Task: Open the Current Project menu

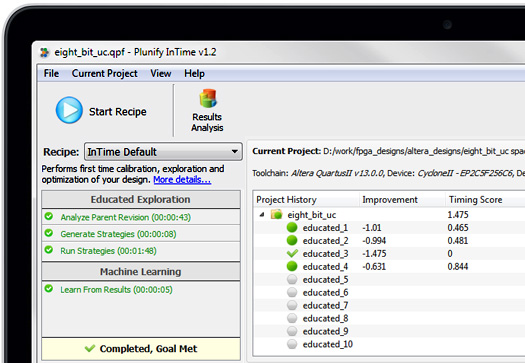Action: click(x=104, y=73)
